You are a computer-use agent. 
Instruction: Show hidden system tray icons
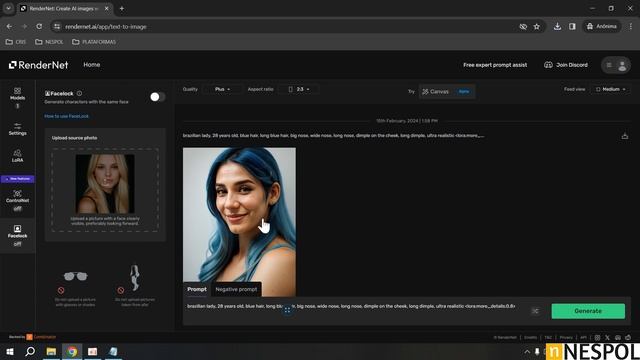[x=527, y=351]
